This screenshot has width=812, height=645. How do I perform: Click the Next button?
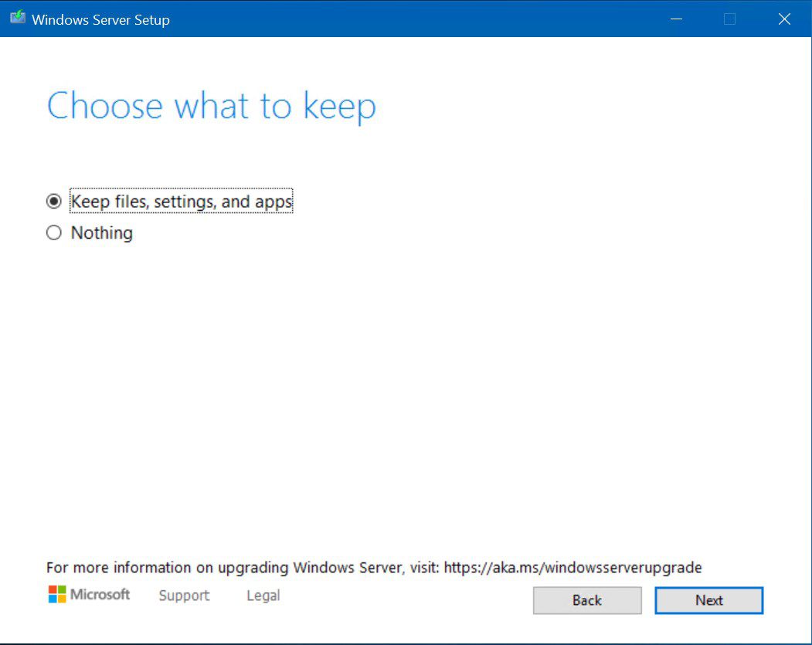coord(708,600)
